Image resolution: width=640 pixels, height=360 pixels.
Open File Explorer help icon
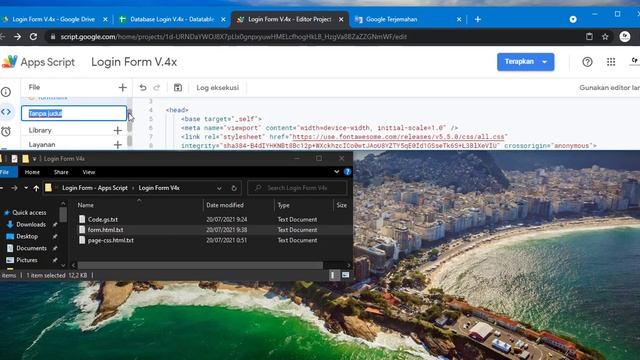[x=347, y=172]
